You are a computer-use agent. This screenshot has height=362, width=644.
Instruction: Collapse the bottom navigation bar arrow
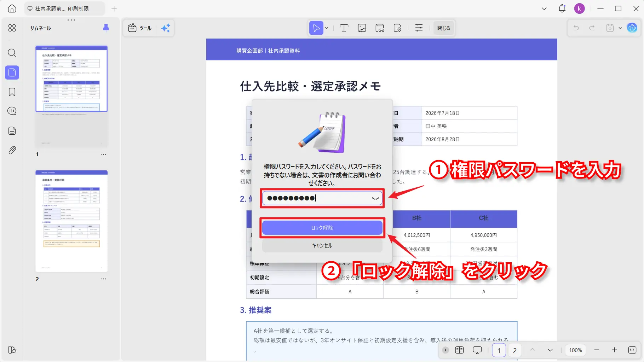[x=445, y=350]
